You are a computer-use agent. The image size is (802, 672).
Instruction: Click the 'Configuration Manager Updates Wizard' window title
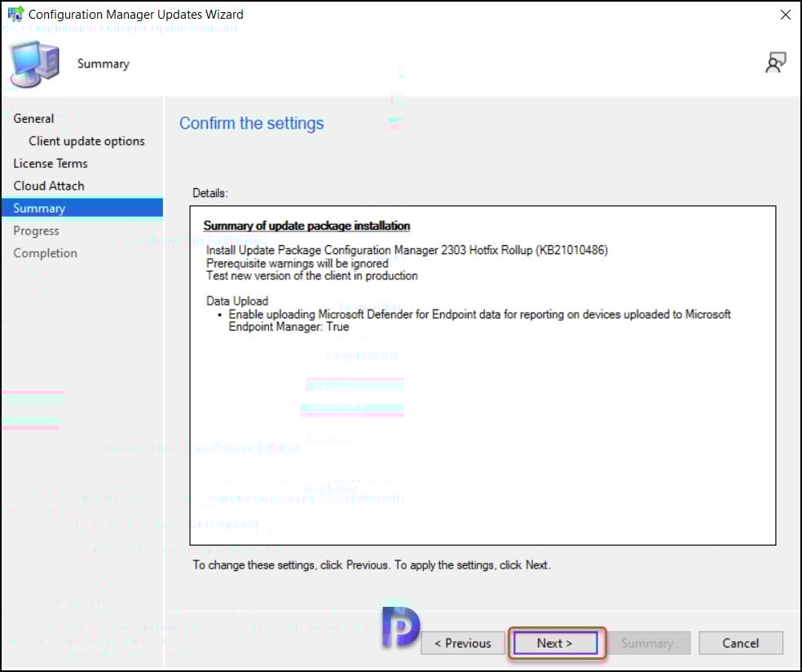[x=136, y=15]
